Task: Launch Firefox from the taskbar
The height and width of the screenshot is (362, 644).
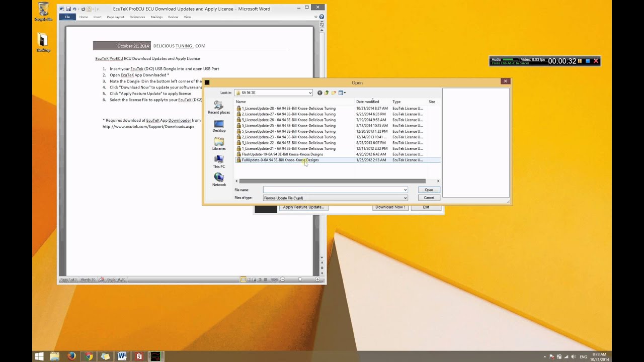Action: (x=71, y=356)
